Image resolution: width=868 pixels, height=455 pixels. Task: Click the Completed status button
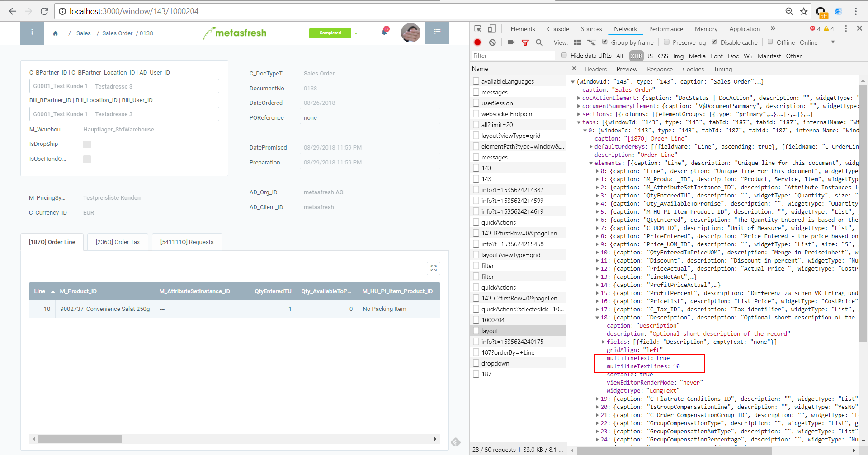pyautogui.click(x=330, y=33)
